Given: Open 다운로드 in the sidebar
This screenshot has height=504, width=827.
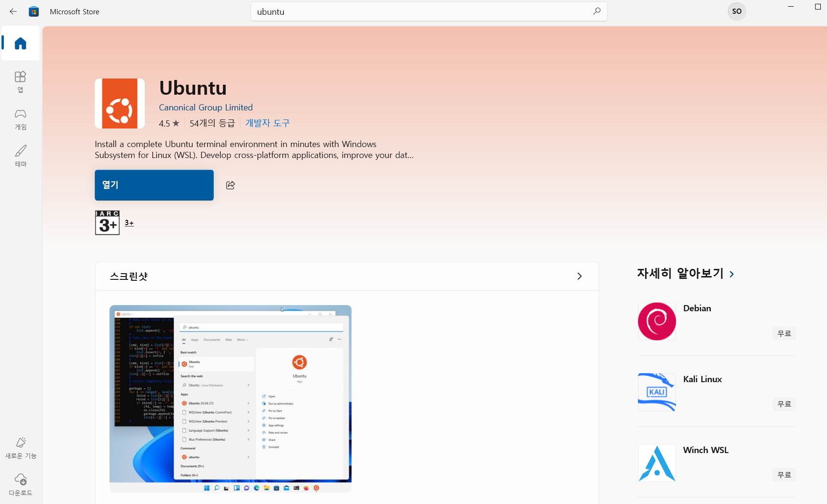Looking at the screenshot, I should pyautogui.click(x=20, y=485).
